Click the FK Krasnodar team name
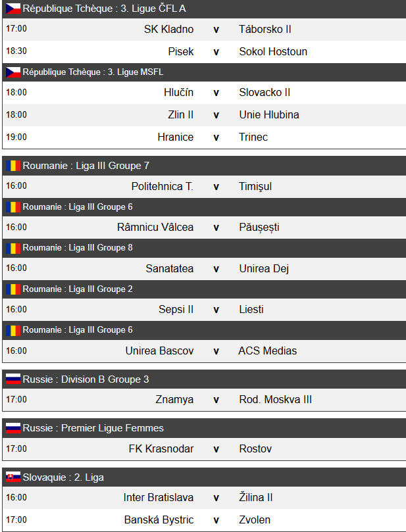The width and height of the screenshot is (406, 532). click(x=161, y=448)
